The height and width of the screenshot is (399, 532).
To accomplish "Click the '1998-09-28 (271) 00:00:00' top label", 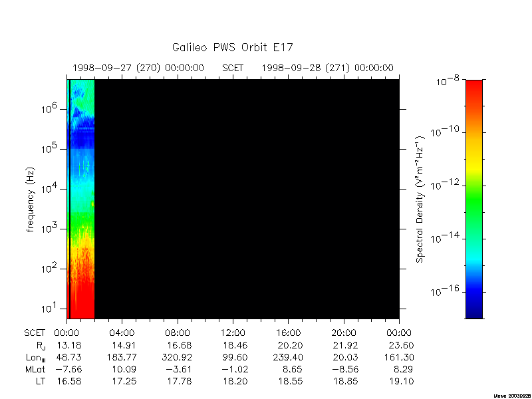I will tap(327, 68).
